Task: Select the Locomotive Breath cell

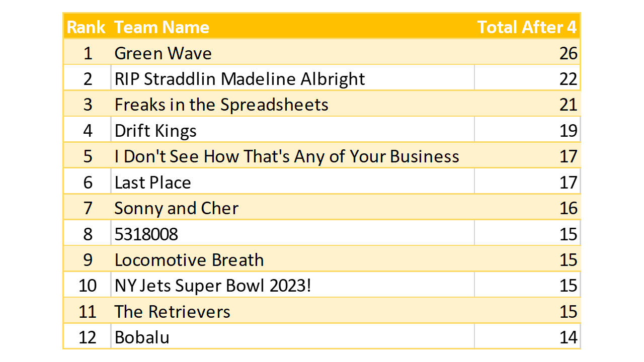Action: 189,260
